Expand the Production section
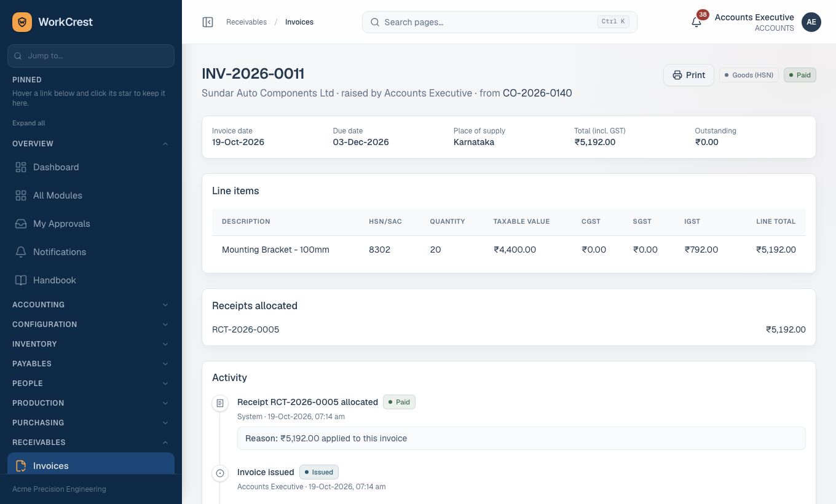836x504 pixels. tap(91, 403)
